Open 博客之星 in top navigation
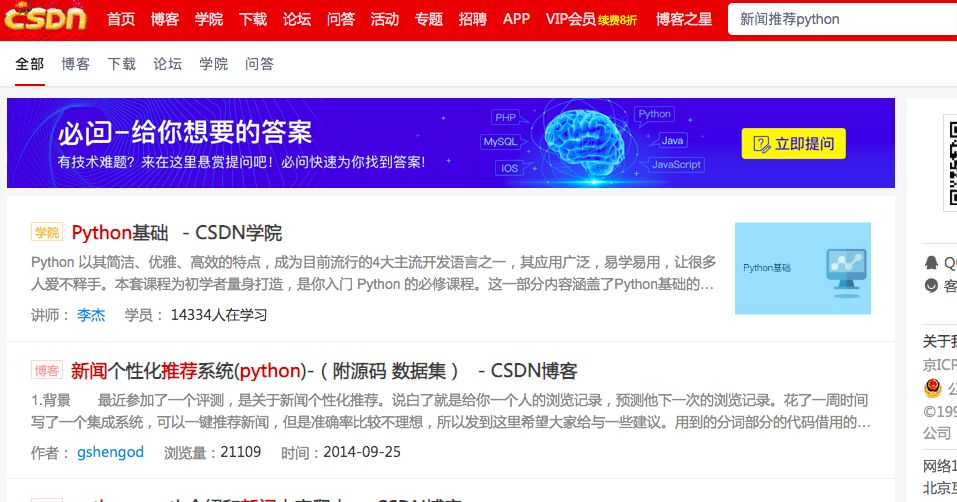The height and width of the screenshot is (502, 957). click(684, 19)
